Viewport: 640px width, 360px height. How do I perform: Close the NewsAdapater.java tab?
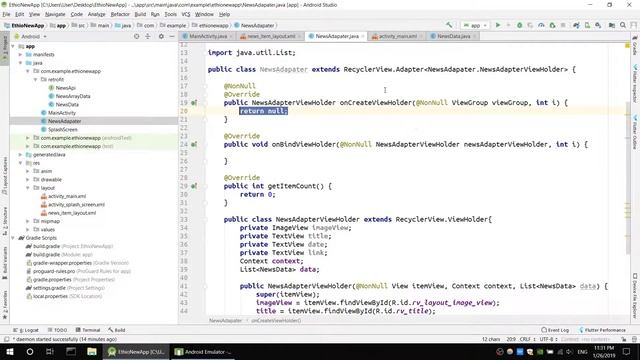[363, 36]
